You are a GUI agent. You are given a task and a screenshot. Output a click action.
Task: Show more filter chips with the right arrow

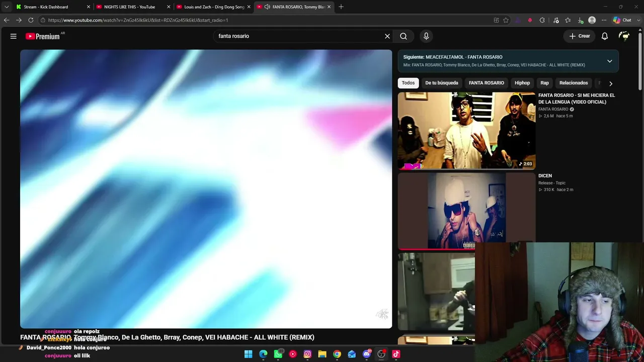(611, 83)
